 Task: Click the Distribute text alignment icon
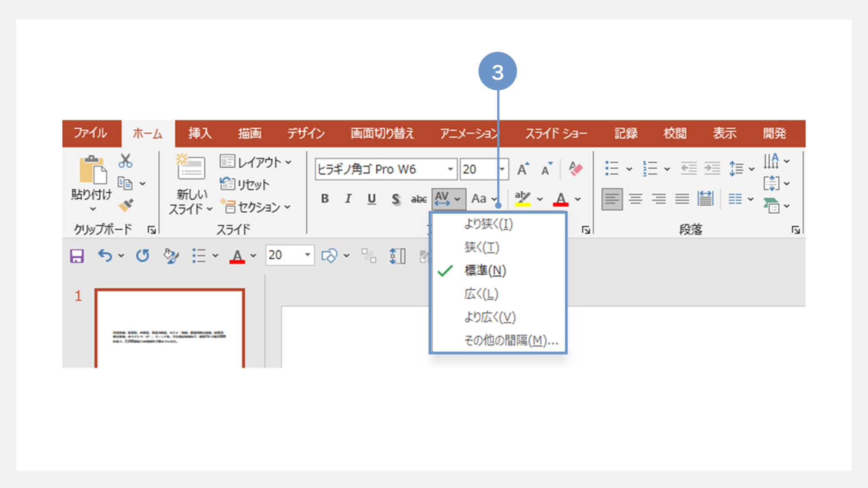[705, 199]
